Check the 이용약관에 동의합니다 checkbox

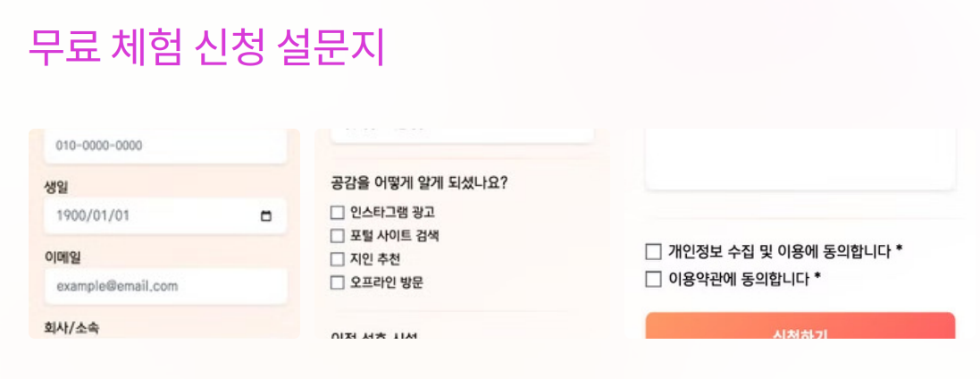coord(653,279)
